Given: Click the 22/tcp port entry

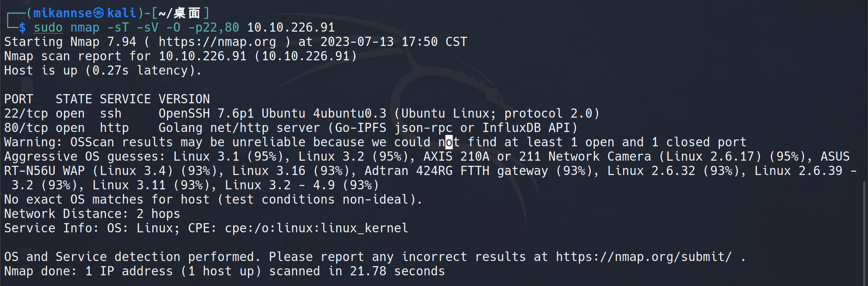Looking at the screenshot, I should [x=26, y=114].
